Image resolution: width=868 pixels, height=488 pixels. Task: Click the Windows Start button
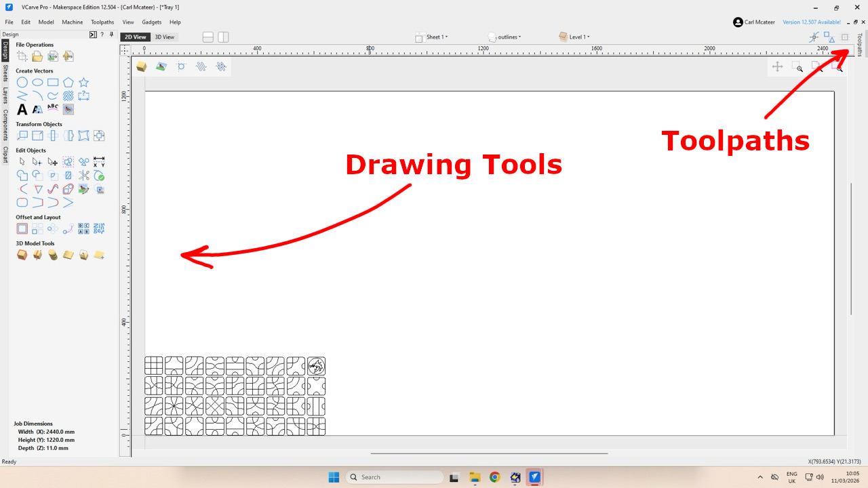point(334,477)
